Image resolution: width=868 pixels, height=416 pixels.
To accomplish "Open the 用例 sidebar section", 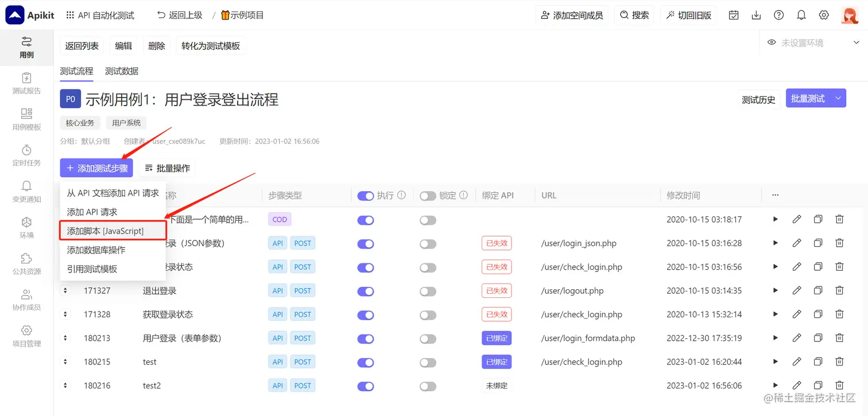I will click(x=26, y=47).
